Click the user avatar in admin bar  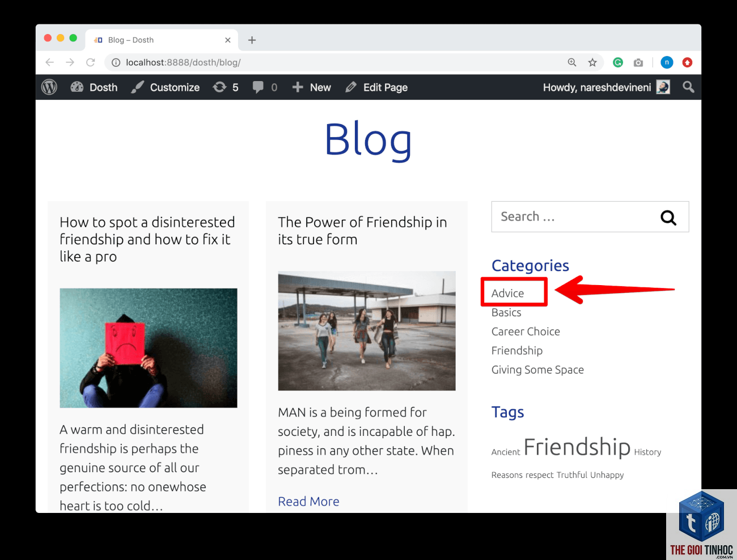663,87
